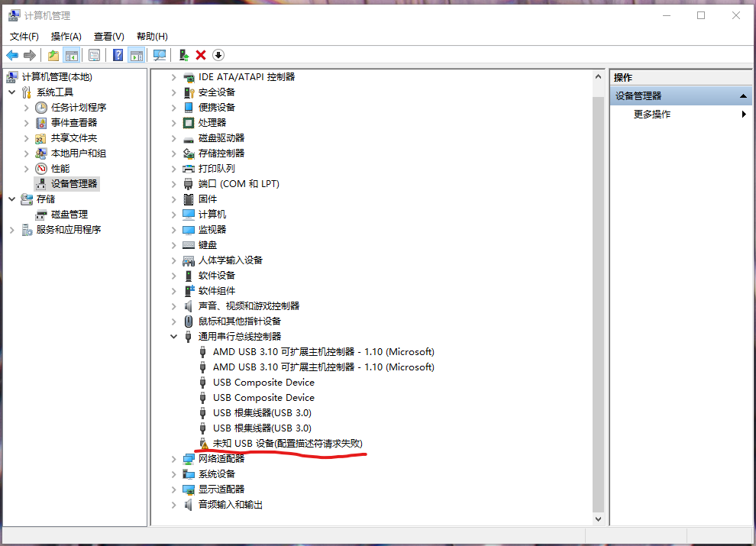Viewport: 756px width, 546px height.
Task: Collapse the 设备管理器 section in actions pane
Action: pyautogui.click(x=744, y=96)
